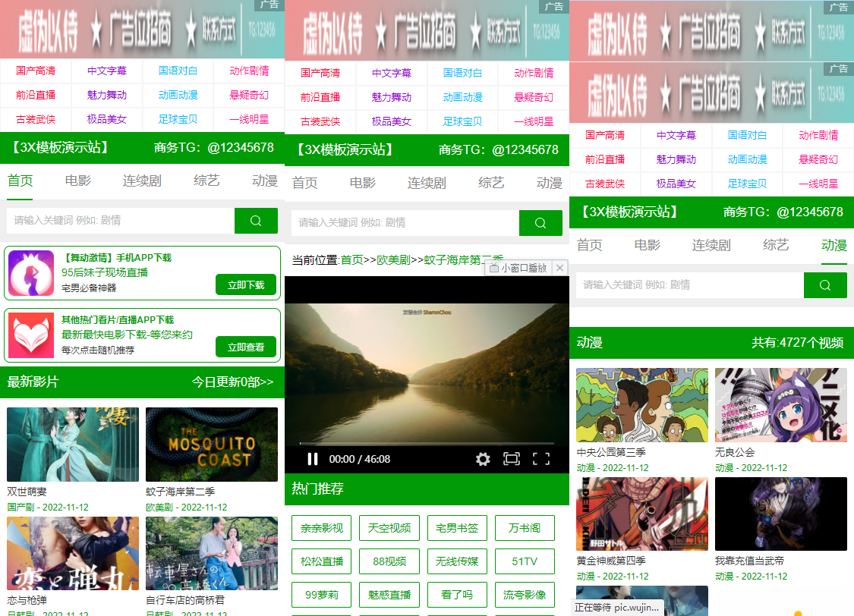Image resolution: width=854 pixels, height=616 pixels.
Task: Open 一线明星 category on the right screen
Action: click(x=818, y=184)
